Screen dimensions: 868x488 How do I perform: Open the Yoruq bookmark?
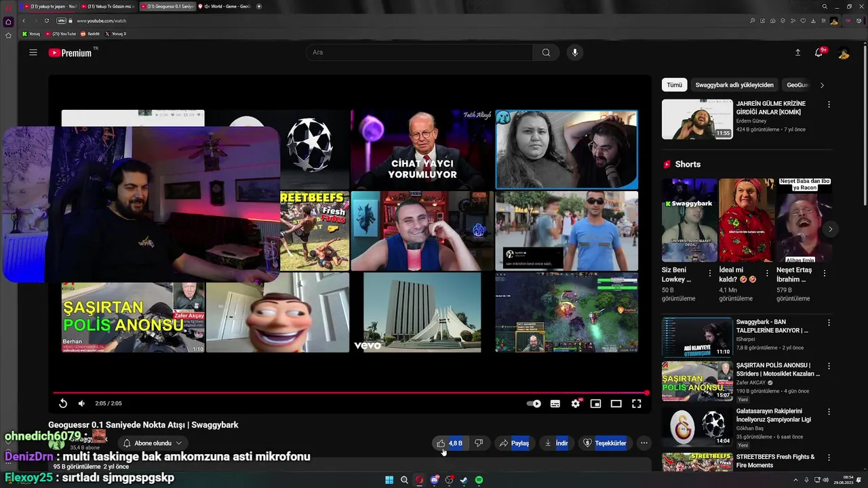coord(31,33)
